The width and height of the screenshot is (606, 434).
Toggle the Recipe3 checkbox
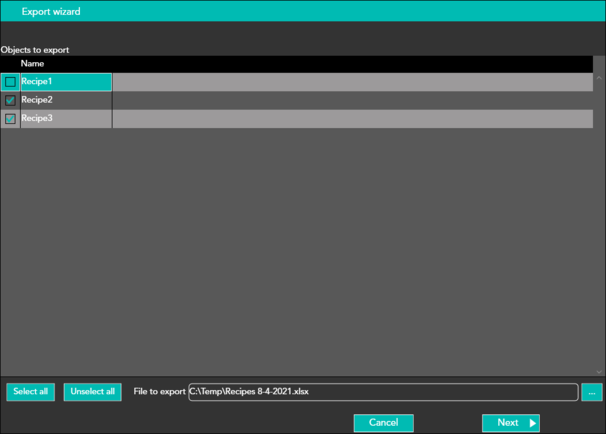[x=10, y=119]
